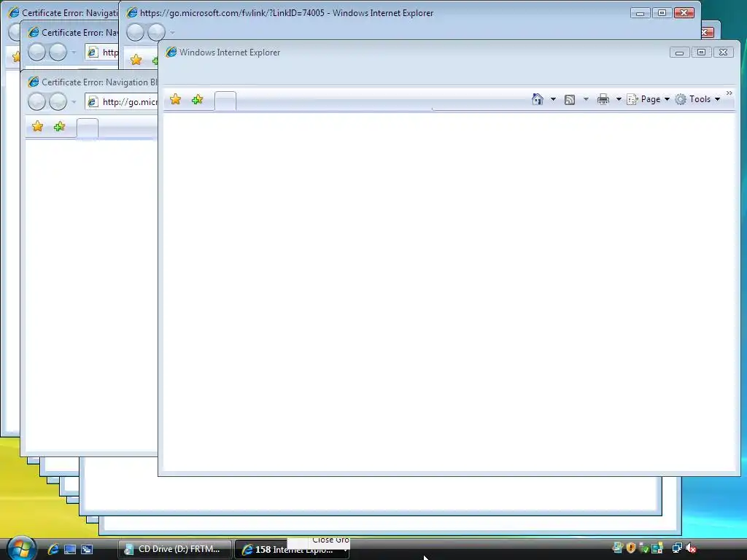Launch Internet Explorer from Quick Launch
This screenshot has width=747, height=560.
[53, 549]
